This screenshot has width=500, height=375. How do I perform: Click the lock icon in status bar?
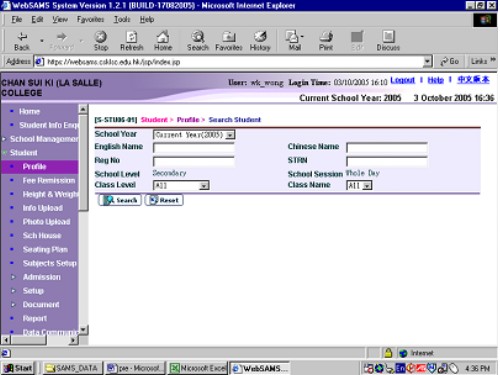[388, 353]
